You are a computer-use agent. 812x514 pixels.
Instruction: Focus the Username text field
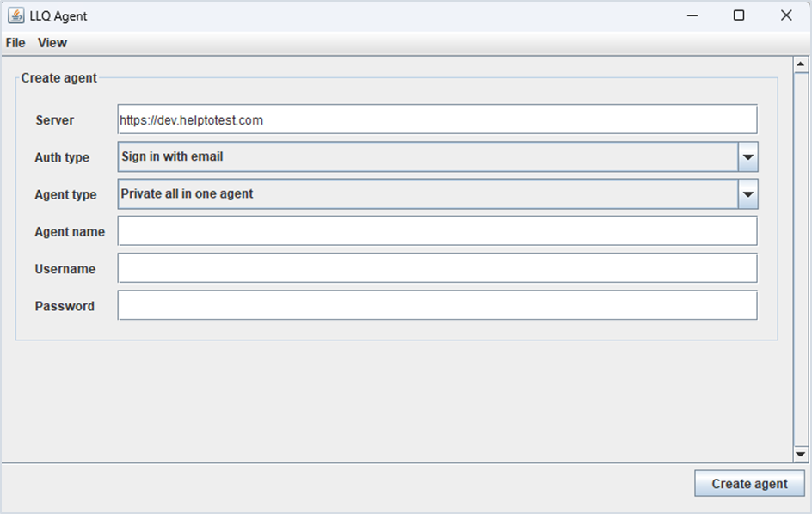(x=437, y=268)
